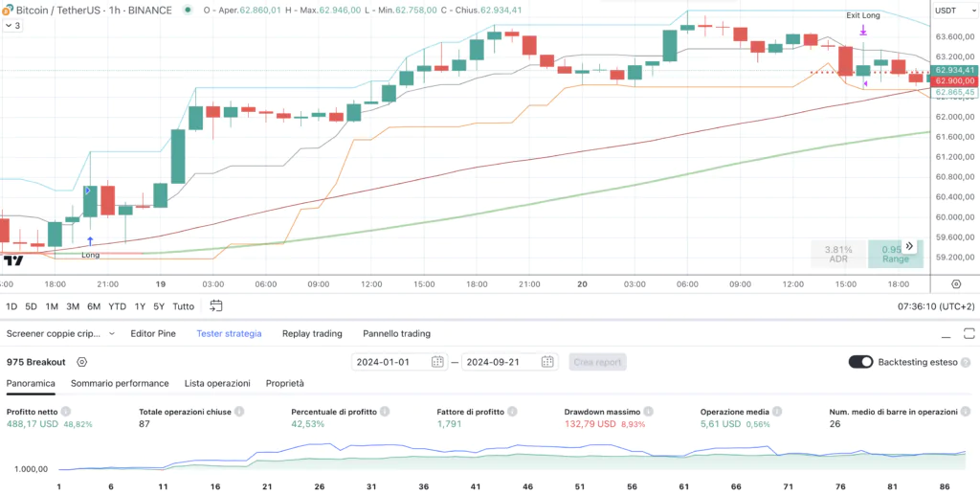Switch to Tester strategia tab

click(x=229, y=334)
